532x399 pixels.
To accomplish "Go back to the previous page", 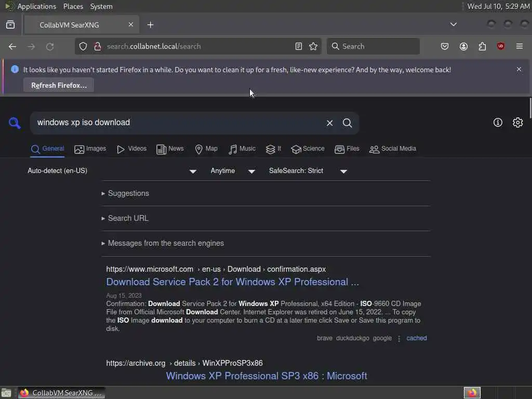I will pyautogui.click(x=12, y=46).
